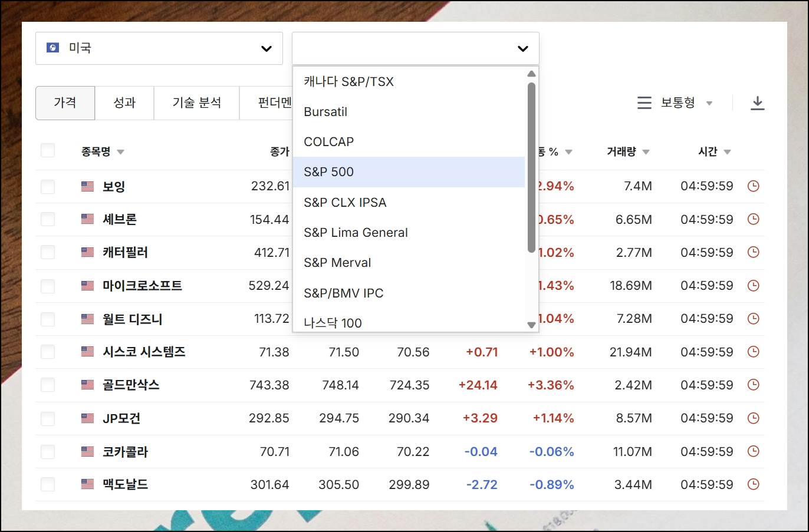Screen dimensions: 809x532
Task: Open the 맥도날드 stock link
Action: pos(125,484)
